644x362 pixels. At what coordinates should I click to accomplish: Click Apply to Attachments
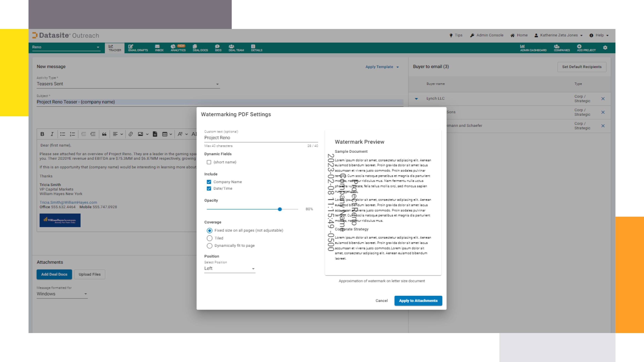coord(418,301)
